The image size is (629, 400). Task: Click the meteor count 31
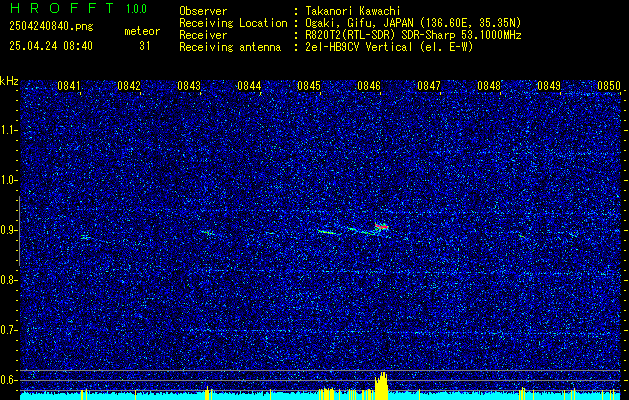pos(144,46)
